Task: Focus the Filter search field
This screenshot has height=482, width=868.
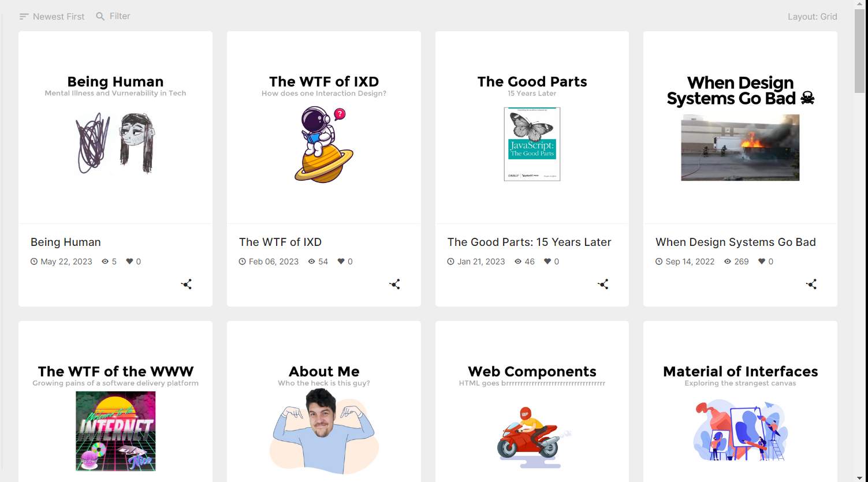Action: 120,16
